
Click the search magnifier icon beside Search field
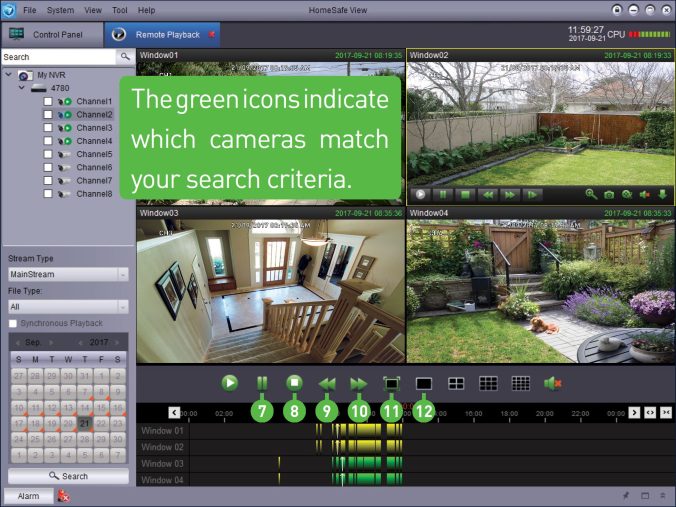click(125, 57)
